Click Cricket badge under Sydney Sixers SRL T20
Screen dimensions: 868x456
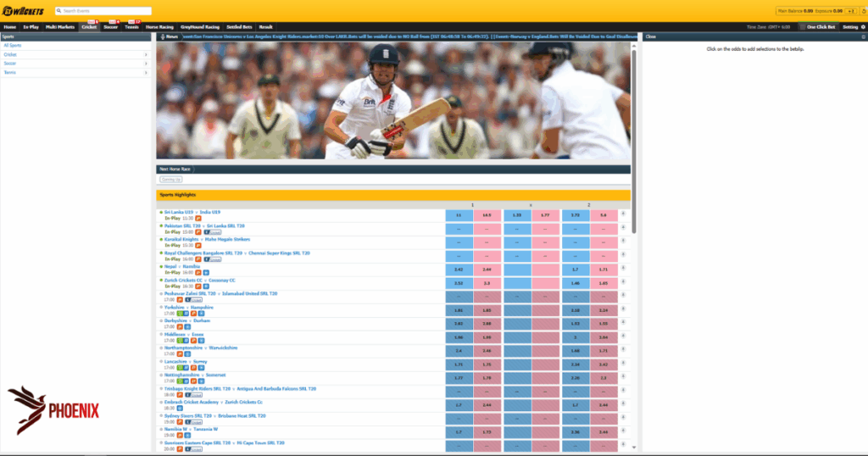point(194,422)
